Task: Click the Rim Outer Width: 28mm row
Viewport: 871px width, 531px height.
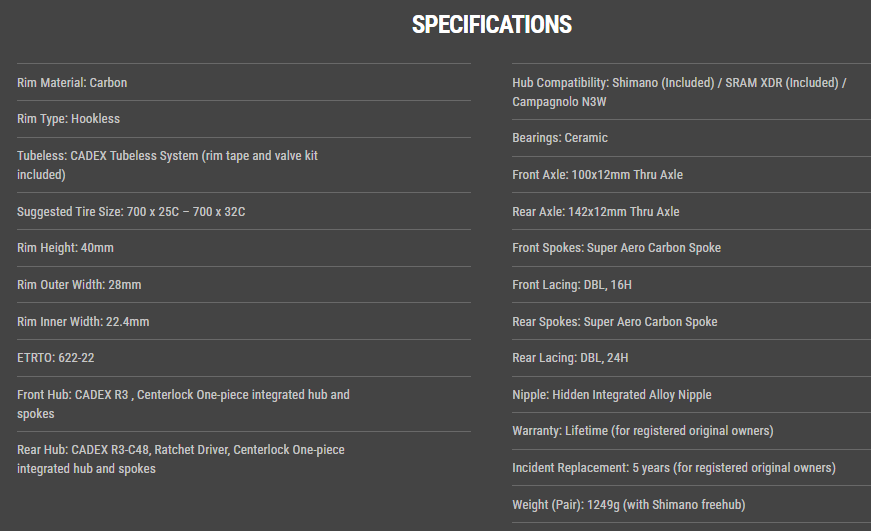Action: [79, 285]
